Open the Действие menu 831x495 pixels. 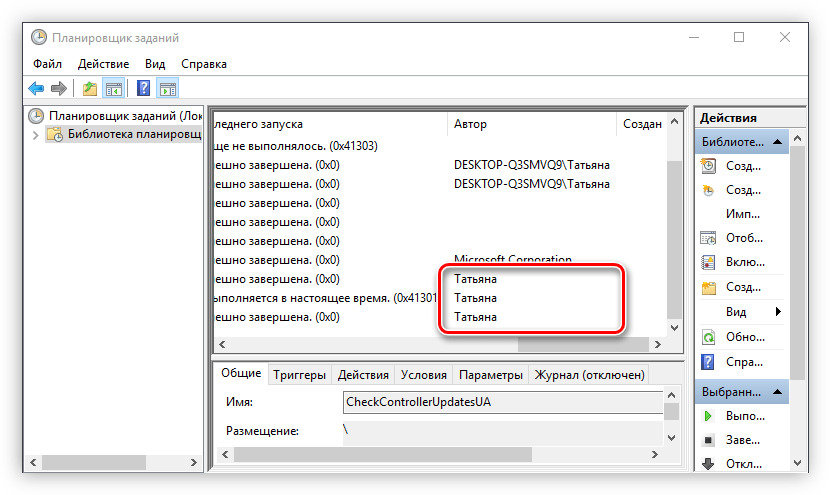(x=103, y=64)
